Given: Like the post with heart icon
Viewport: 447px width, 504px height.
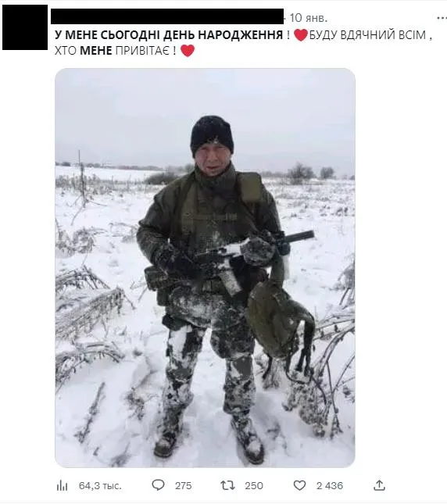Looking at the screenshot, I should point(299,485).
